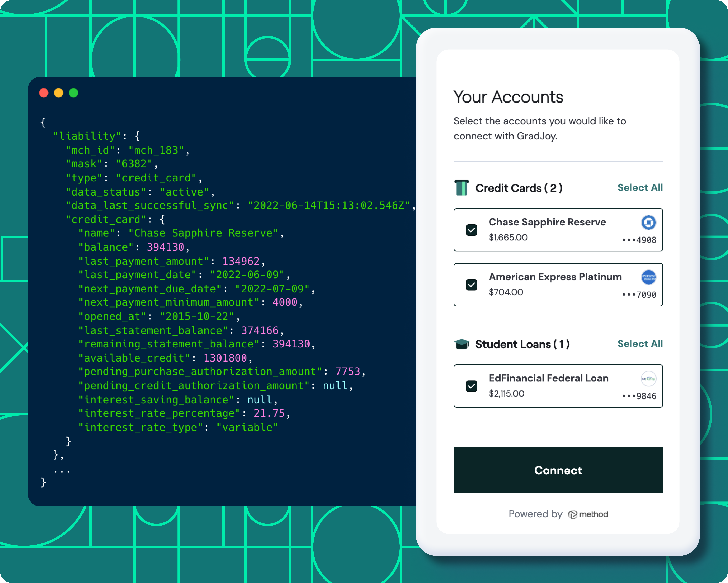The image size is (728, 583).
Task: Click the Chase Sapphire Reserve account name
Action: [547, 222]
